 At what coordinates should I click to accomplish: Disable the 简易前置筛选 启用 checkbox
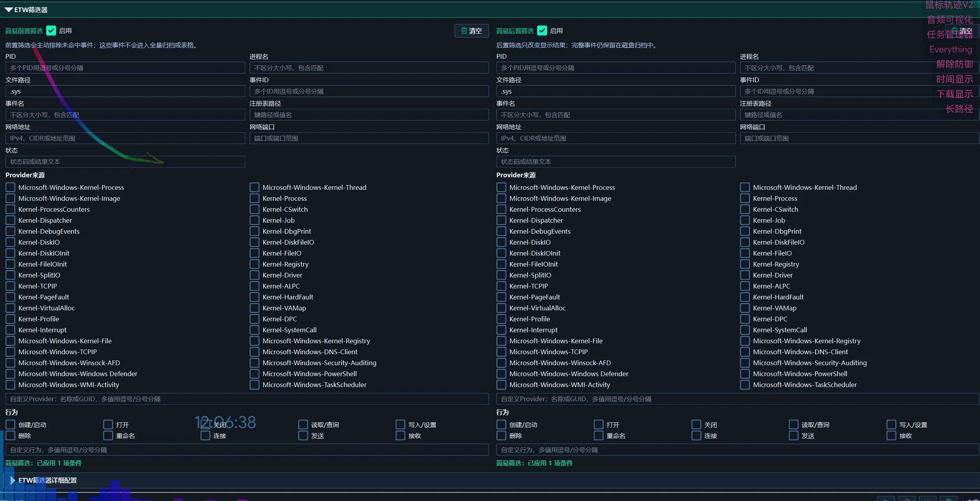pos(51,31)
